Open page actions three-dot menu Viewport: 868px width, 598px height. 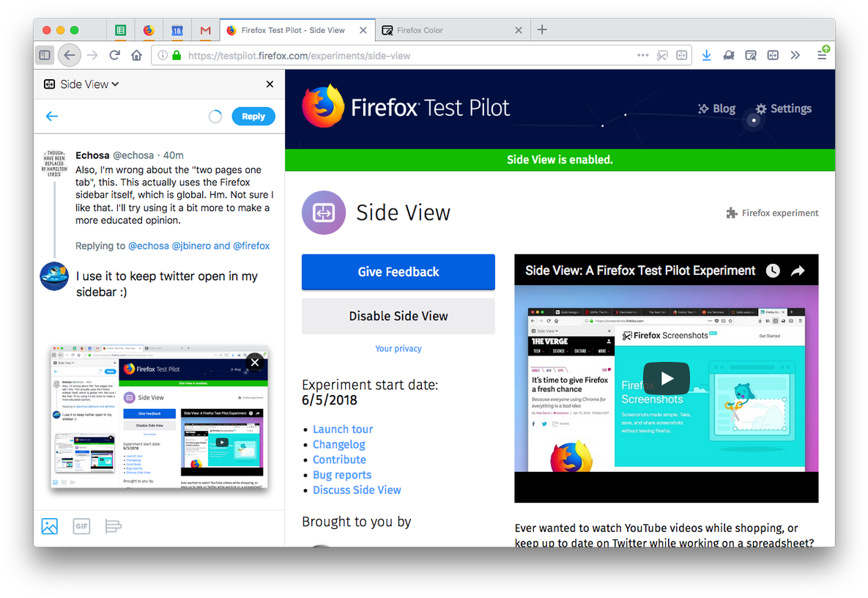642,56
